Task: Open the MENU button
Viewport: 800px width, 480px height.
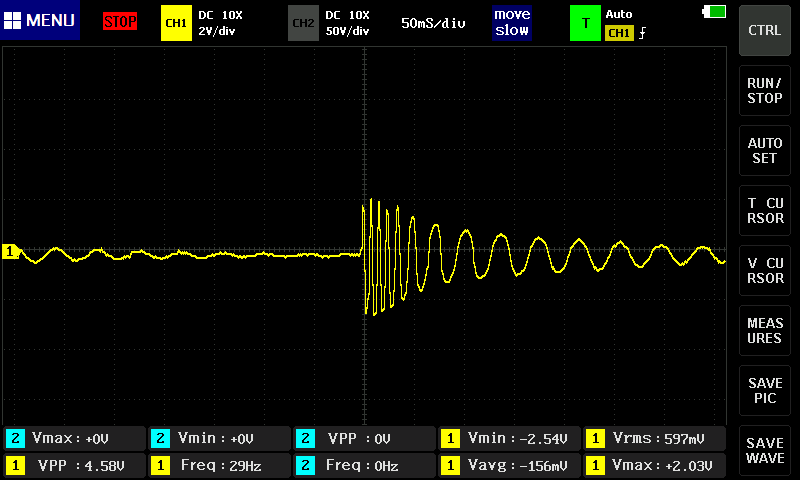Action: pos(40,21)
